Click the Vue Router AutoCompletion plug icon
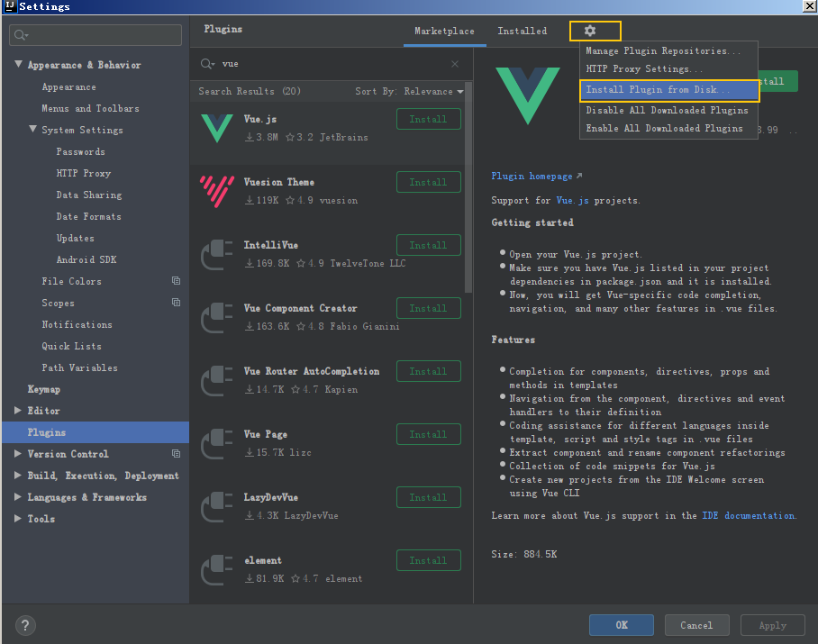Screen dimensions: 818x644 tap(216, 381)
